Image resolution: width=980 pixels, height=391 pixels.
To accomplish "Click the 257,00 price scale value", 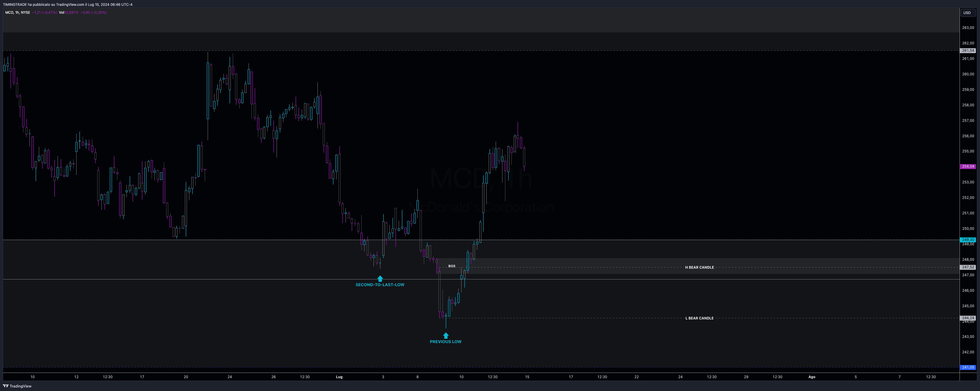I will pyautogui.click(x=968, y=121).
